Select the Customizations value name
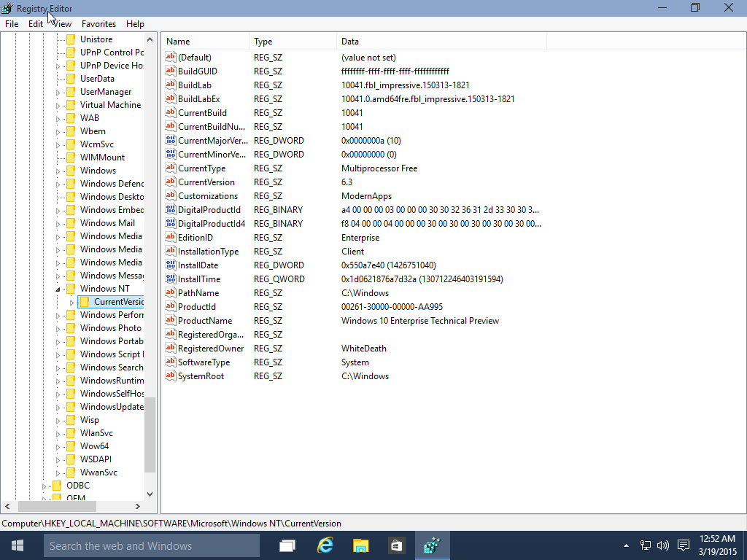 (x=208, y=196)
